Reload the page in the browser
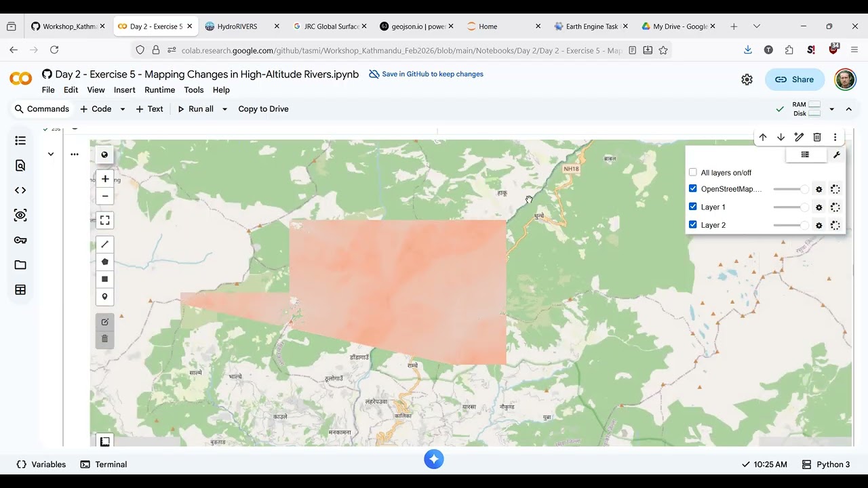 [x=54, y=50]
